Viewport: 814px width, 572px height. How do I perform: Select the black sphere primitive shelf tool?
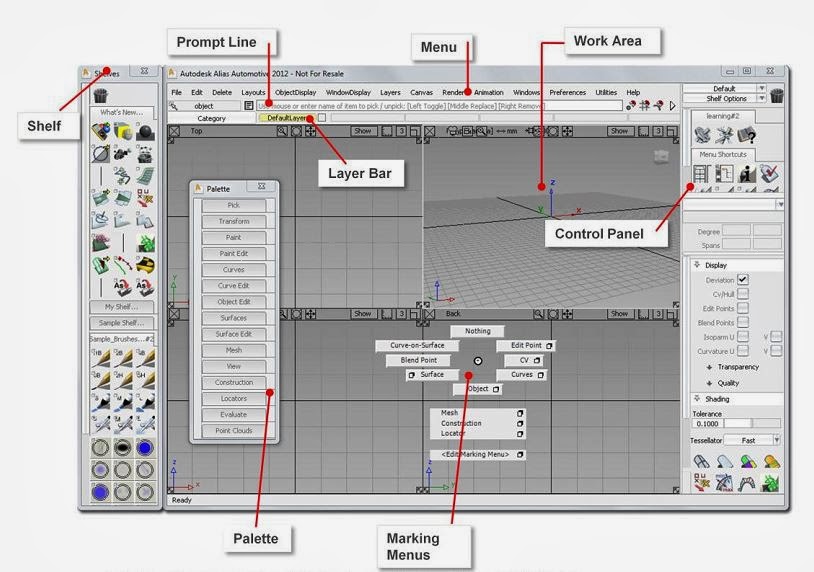pos(145,132)
